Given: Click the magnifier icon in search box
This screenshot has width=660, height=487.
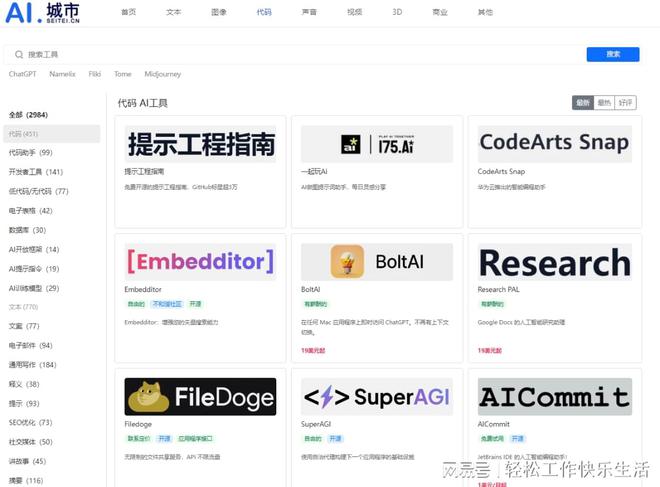Looking at the screenshot, I should click(19, 54).
